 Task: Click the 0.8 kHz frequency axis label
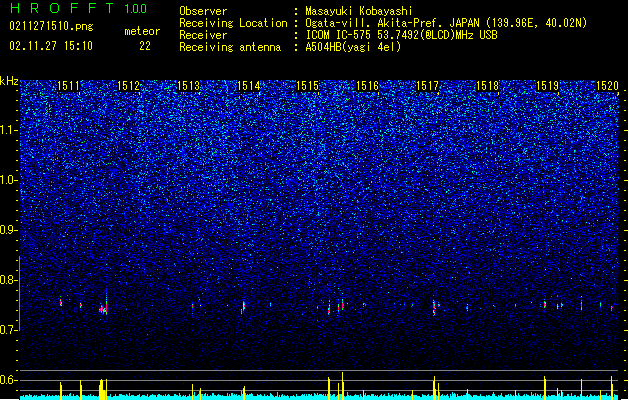click(x=9, y=280)
